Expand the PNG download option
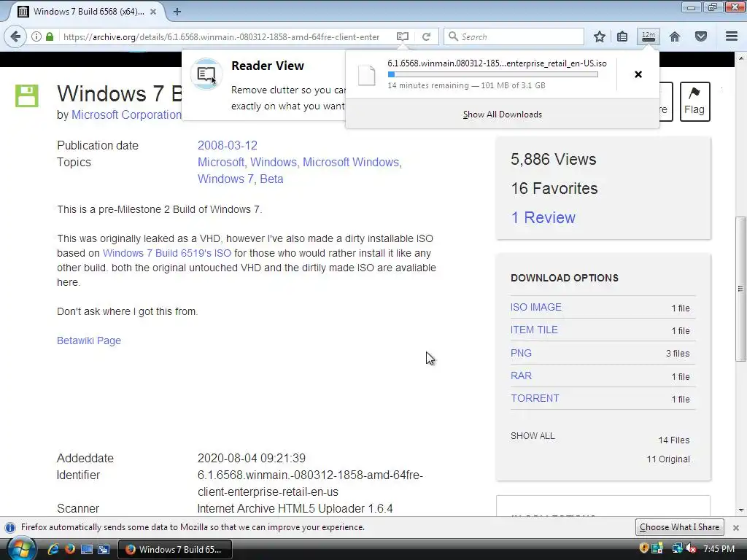 point(521,353)
